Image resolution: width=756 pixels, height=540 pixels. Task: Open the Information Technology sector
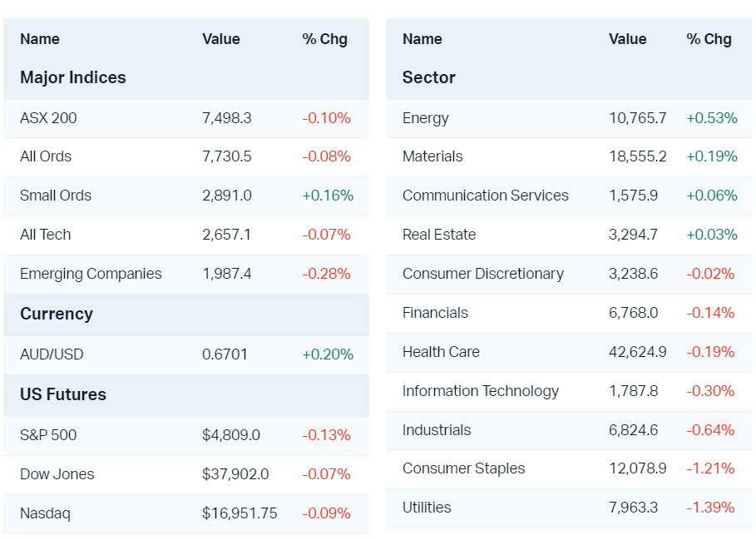tap(481, 391)
